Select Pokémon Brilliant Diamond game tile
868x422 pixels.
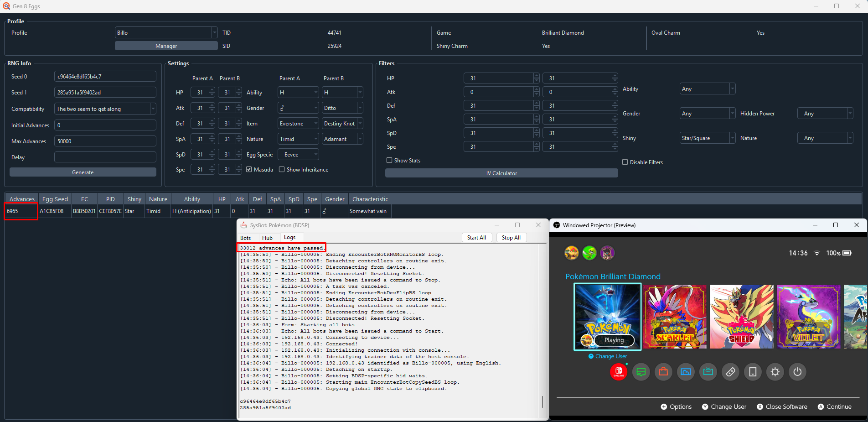pyautogui.click(x=608, y=317)
